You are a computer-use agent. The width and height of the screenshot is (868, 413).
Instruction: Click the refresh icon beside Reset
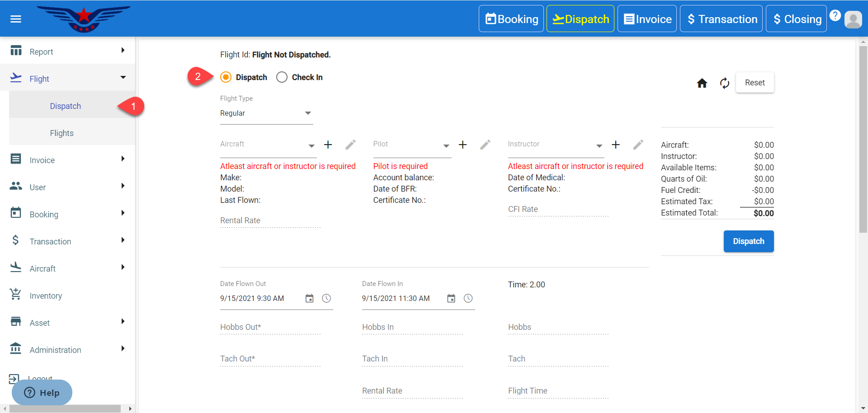click(x=724, y=83)
